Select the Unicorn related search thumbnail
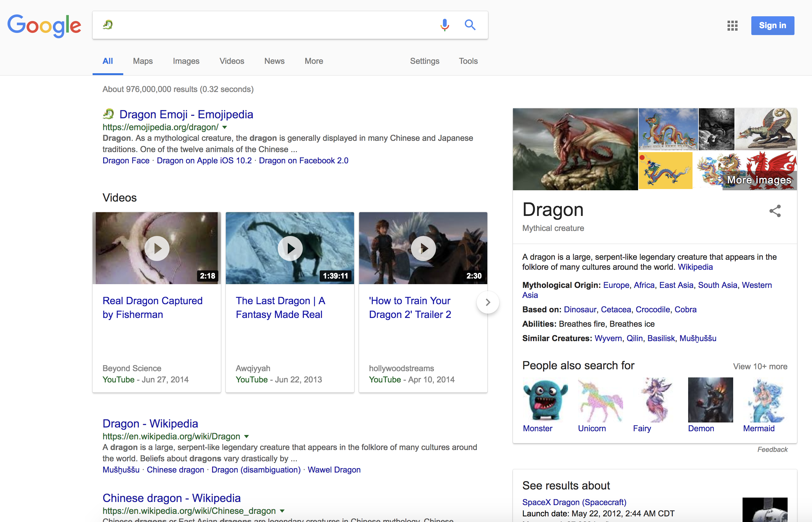This screenshot has width=812, height=522. (x=600, y=400)
